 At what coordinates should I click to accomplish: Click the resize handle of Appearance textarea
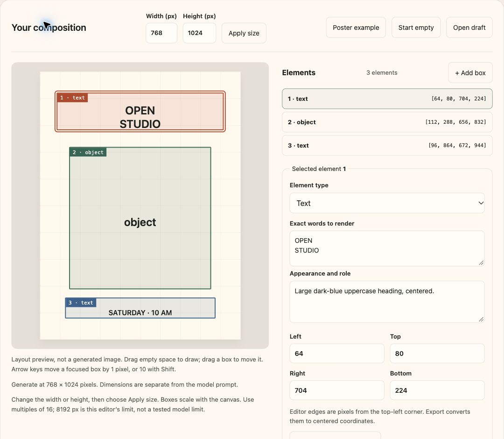coord(481,319)
